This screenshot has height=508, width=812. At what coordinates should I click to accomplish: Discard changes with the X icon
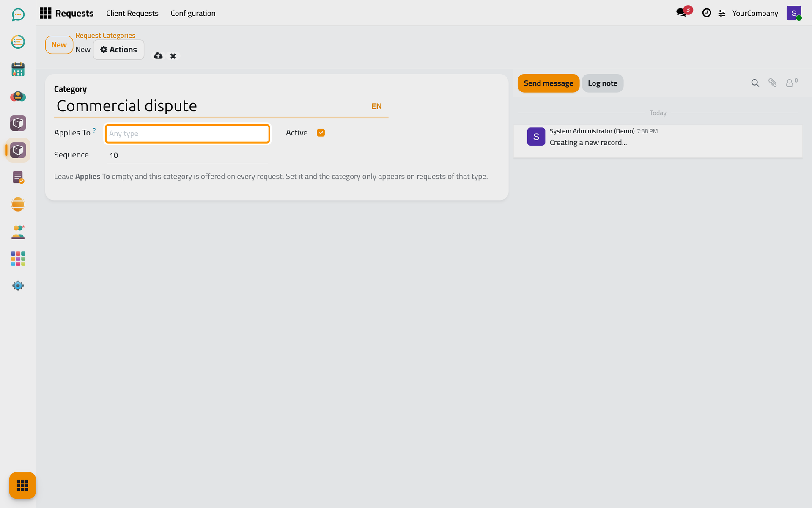[x=173, y=56]
